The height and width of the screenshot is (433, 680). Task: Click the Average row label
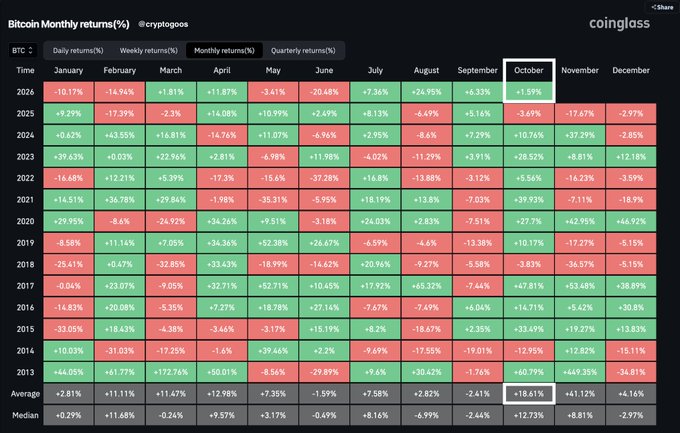point(25,394)
